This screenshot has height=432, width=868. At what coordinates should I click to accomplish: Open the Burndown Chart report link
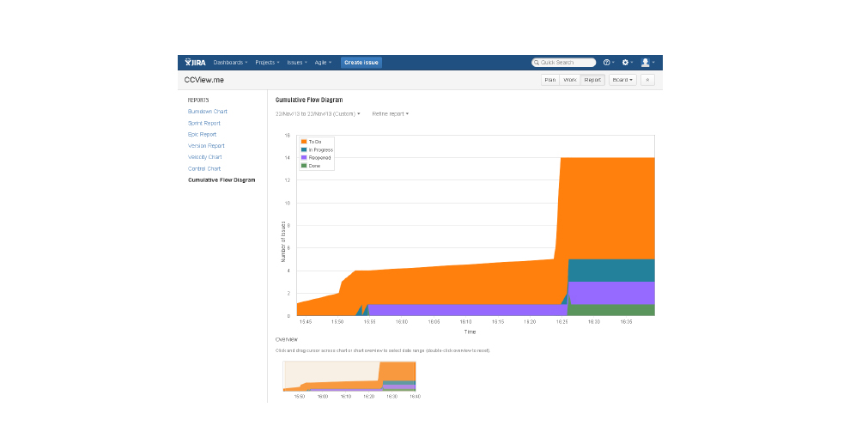point(208,112)
